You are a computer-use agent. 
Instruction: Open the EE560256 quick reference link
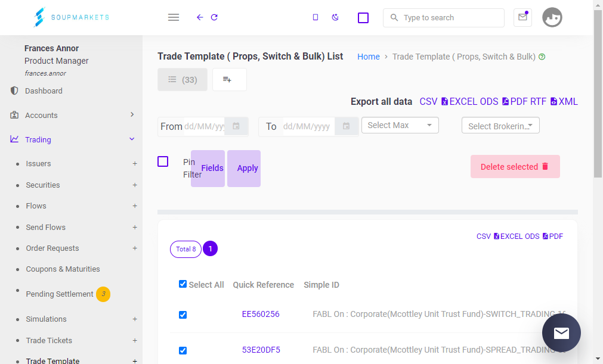click(261, 314)
